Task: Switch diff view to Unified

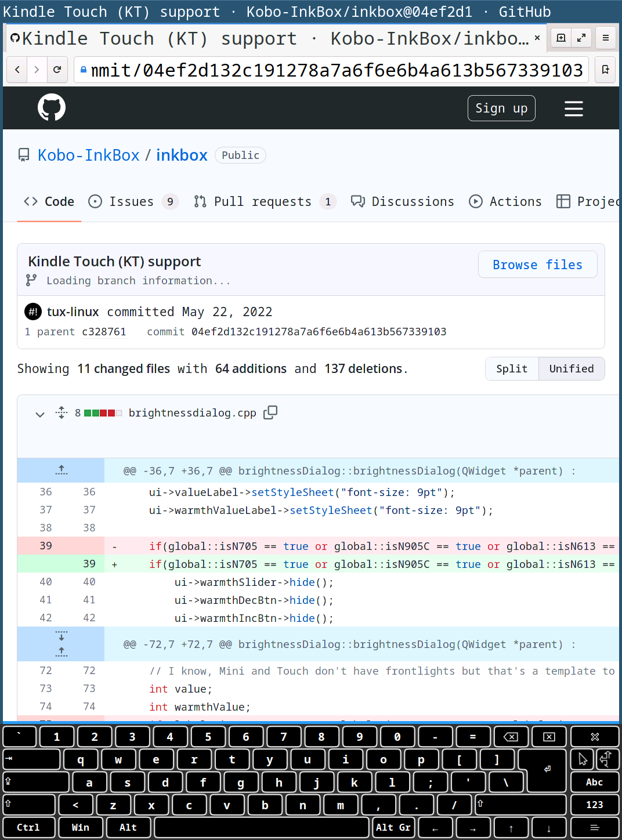Action: pos(571,369)
